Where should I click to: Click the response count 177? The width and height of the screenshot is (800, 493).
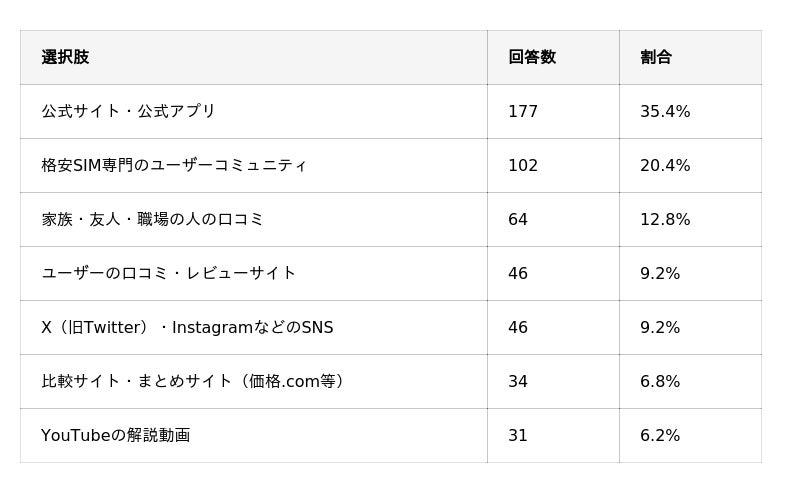point(523,112)
